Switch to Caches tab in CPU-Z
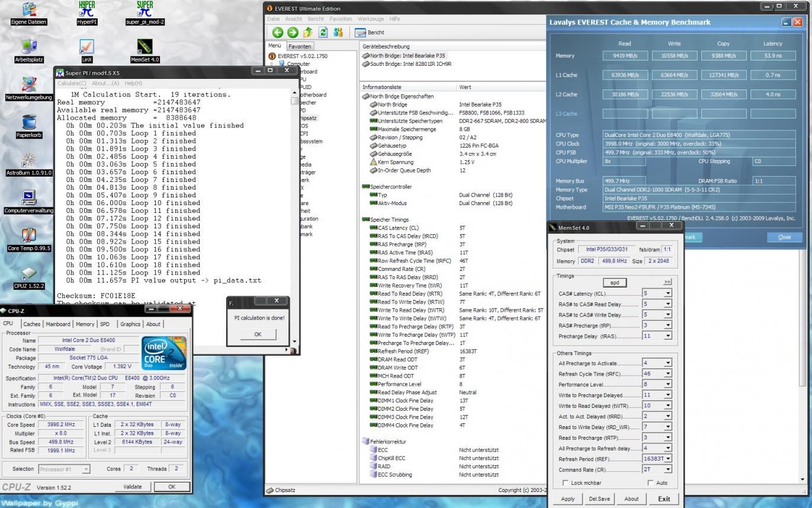 (x=32, y=324)
